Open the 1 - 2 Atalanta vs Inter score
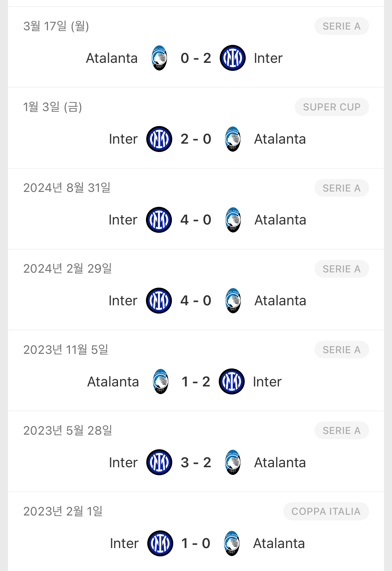Viewport: 392px width, 571px height. click(x=196, y=382)
